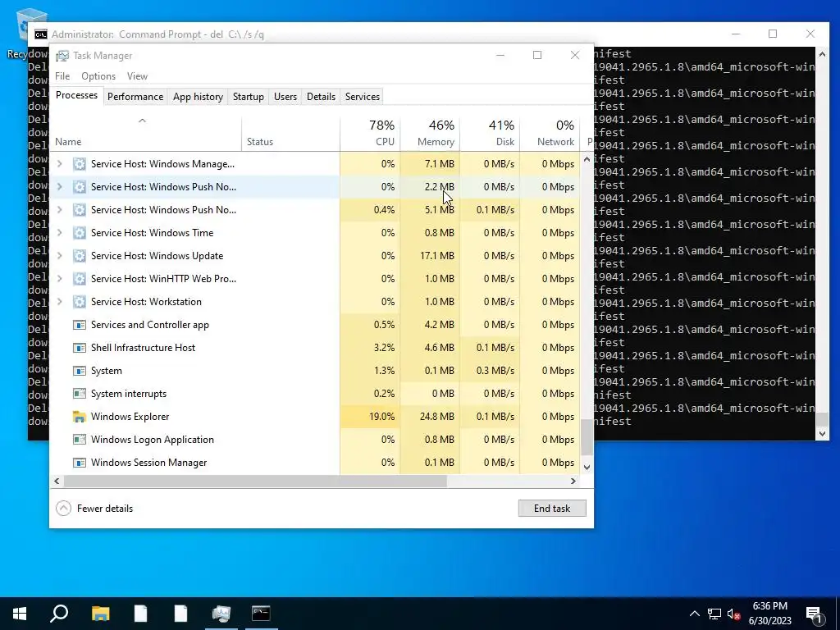Viewport: 840px width, 630px height.
Task: Expand Service Host: Windows Manage... row
Action: [x=59, y=164]
